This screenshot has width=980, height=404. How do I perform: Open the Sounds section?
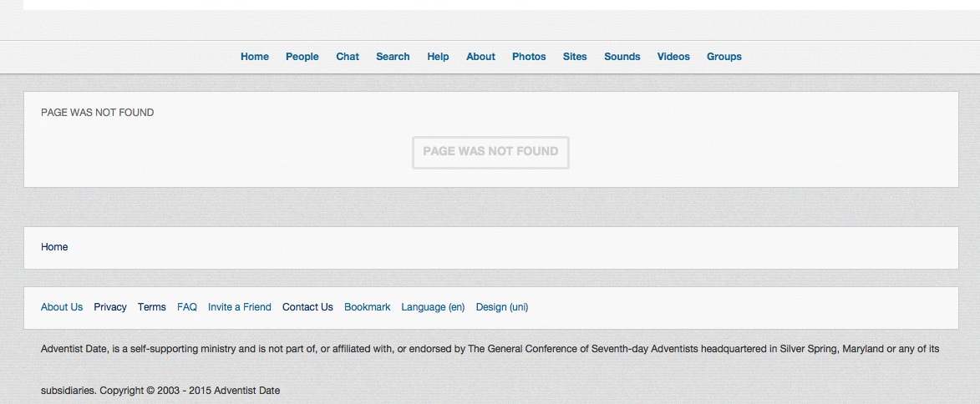point(622,57)
